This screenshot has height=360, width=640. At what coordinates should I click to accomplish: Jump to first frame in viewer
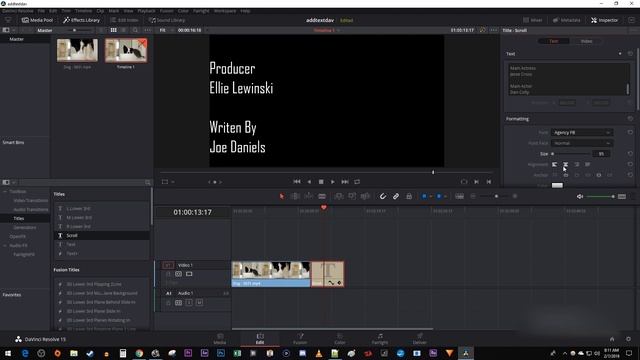point(297,182)
